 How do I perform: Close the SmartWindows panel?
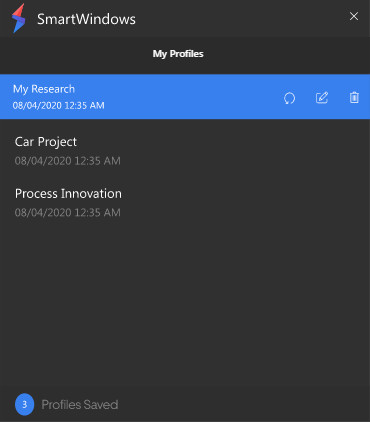354,16
